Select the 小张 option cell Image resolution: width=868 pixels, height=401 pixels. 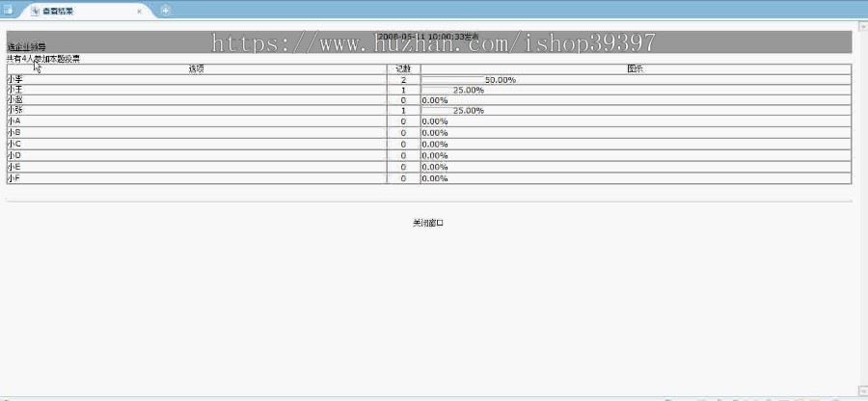point(197,110)
